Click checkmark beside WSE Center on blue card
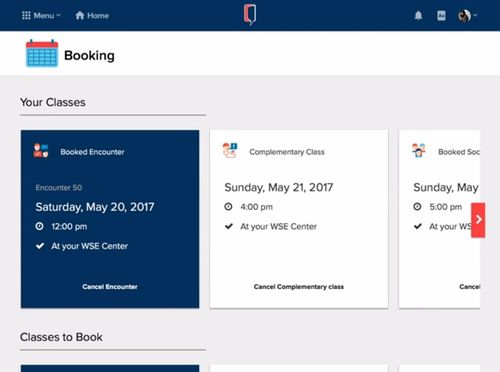Screen dimensions: 500x372 (x=40, y=246)
